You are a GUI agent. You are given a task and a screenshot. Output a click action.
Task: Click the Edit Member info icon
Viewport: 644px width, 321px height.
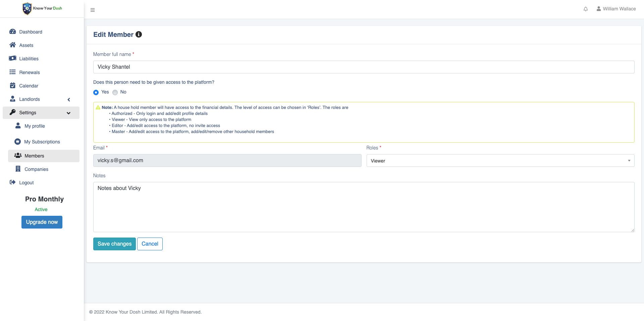point(139,35)
